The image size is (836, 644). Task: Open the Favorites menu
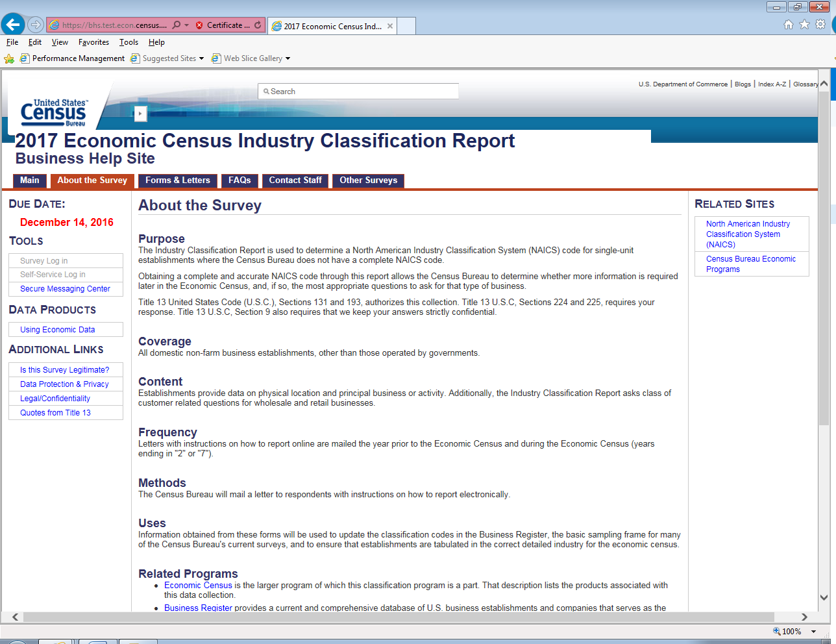[x=93, y=42]
